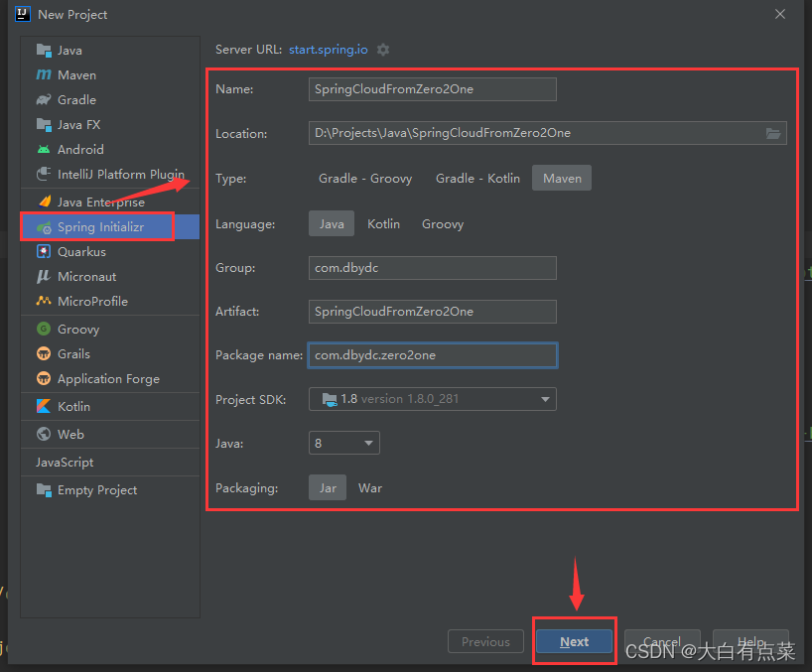812x672 pixels.
Task: Focus the Artifact input field
Action: 433,311
